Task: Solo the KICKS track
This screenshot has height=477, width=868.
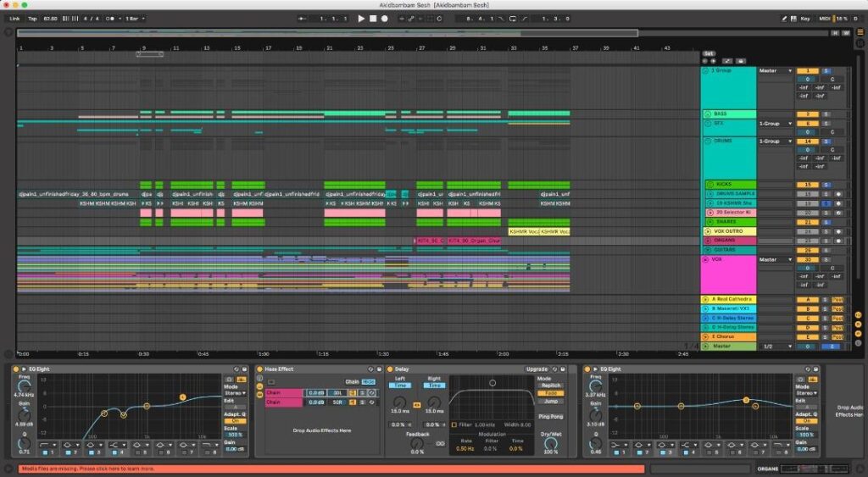Action: click(826, 185)
